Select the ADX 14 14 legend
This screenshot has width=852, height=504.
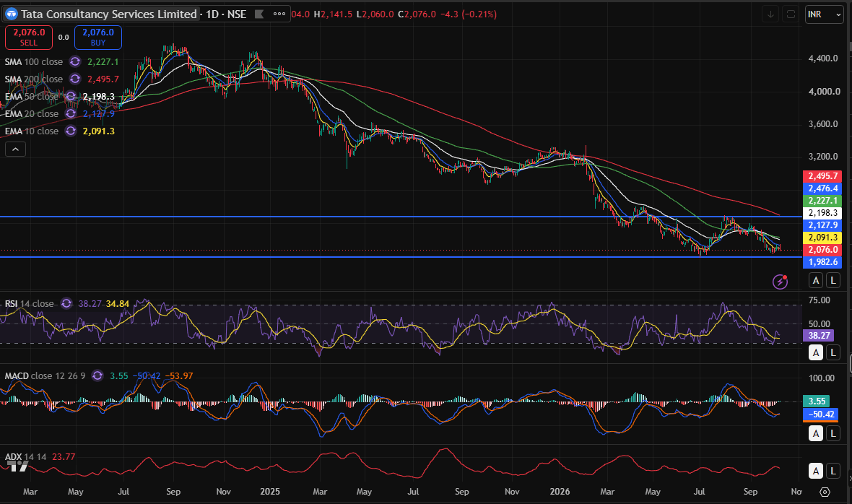(x=25, y=457)
